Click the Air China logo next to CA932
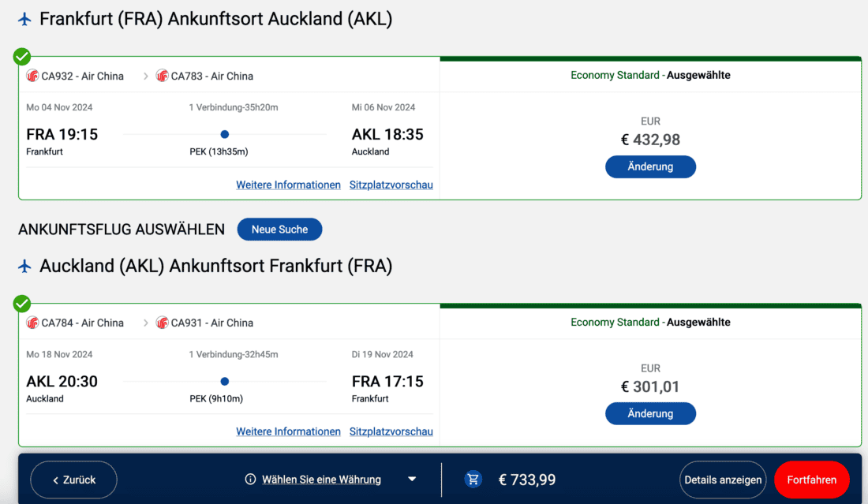 click(32, 76)
